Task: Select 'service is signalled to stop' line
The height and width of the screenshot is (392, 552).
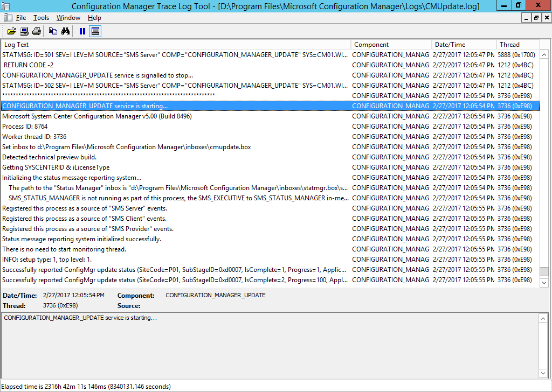Action: 271,75
